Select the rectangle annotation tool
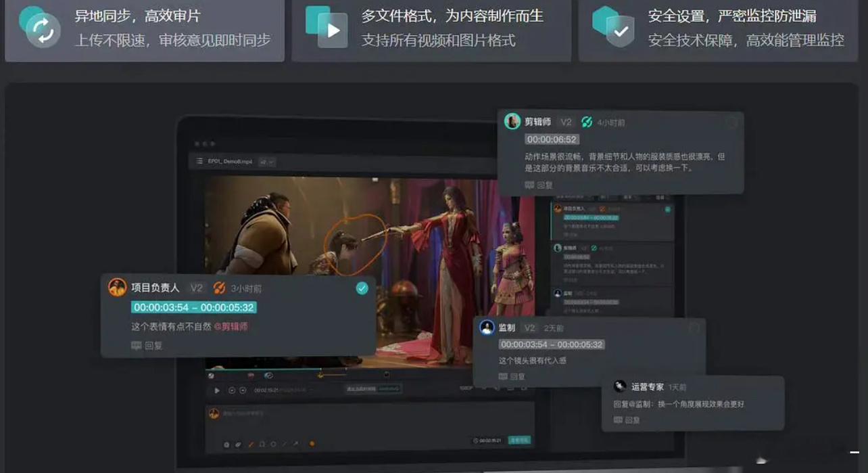Screen dimensions: 868x473 262,443
